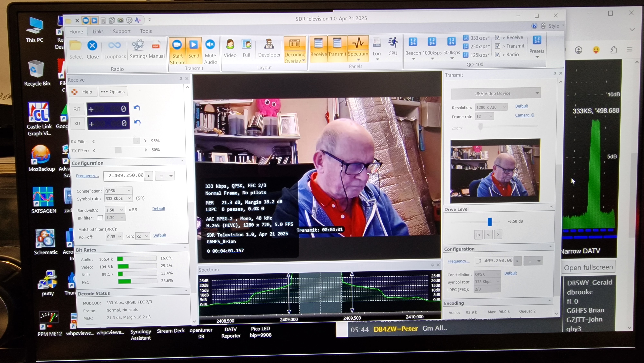This screenshot has width=644, height=363.
Task: Toggle the RIT button
Action: 77,109
